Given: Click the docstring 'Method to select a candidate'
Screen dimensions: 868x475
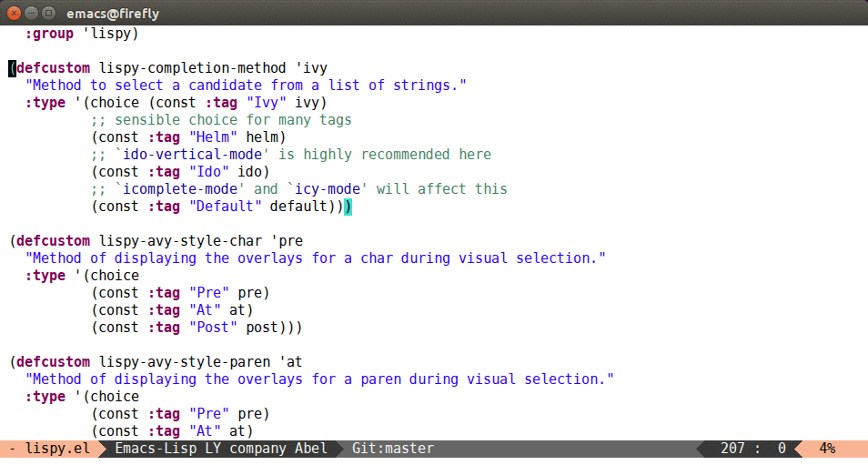Looking at the screenshot, I should tap(246, 86).
